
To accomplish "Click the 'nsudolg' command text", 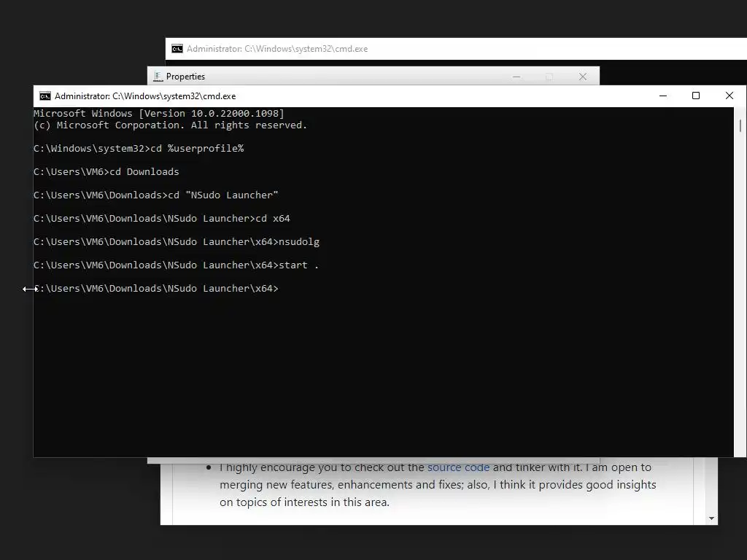I will [x=298, y=242].
